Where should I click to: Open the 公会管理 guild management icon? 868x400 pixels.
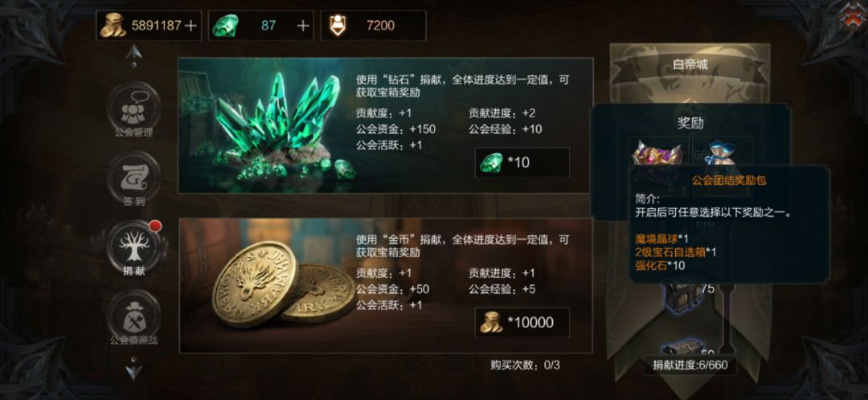133,109
